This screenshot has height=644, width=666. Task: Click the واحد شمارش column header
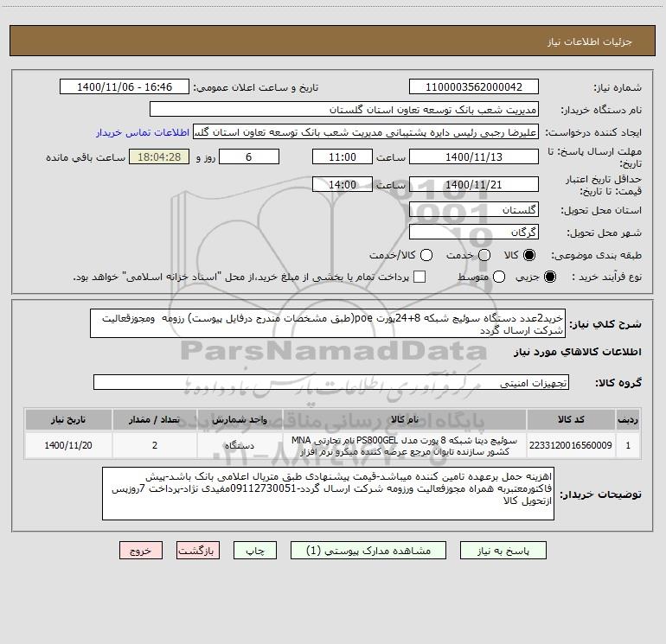pos(240,419)
